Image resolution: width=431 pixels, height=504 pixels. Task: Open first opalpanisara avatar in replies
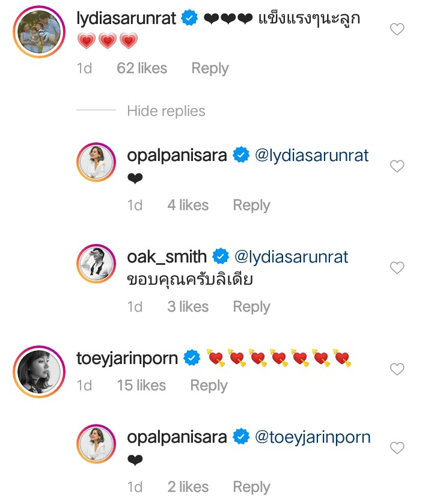point(96,162)
